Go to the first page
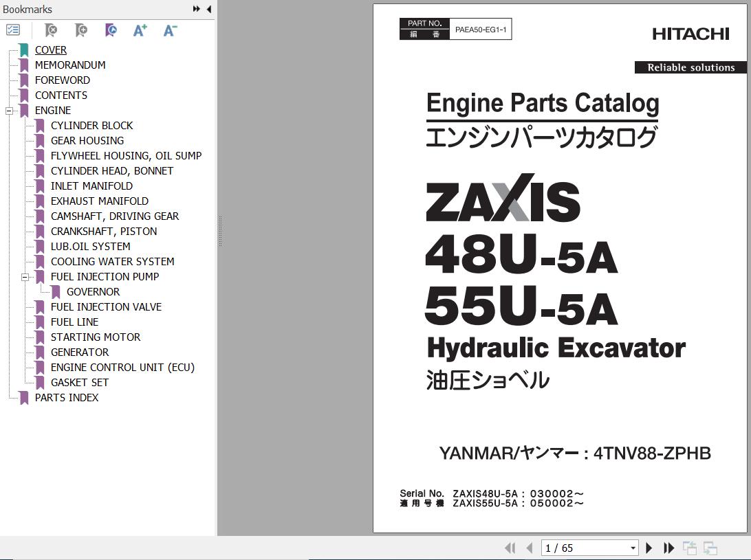Screen dimensions: 751x560 tap(510, 548)
